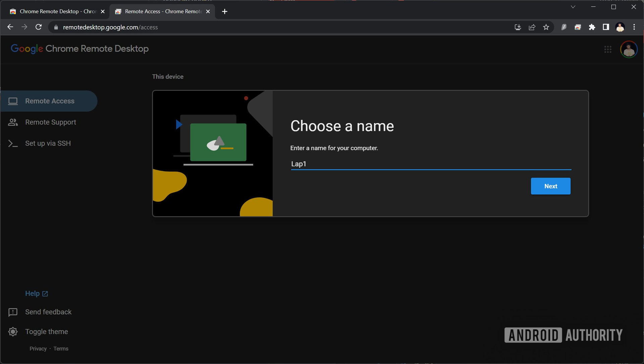Open Send feedback from the sidebar
Viewport: 644px width, 364px height.
(x=48, y=312)
